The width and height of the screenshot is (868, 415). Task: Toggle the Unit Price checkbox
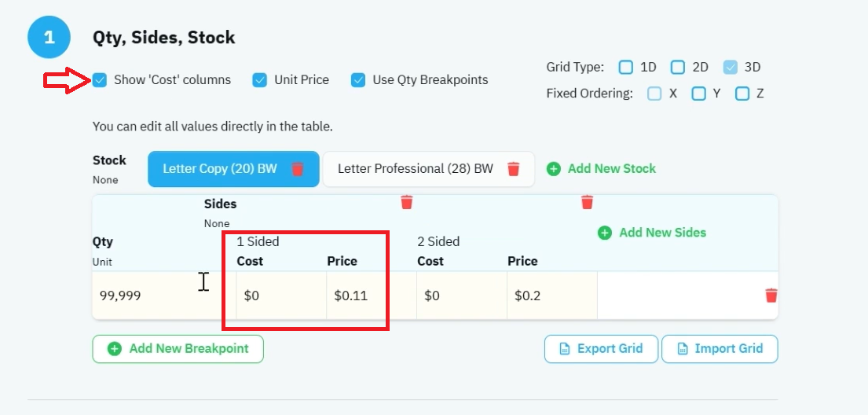pos(260,80)
